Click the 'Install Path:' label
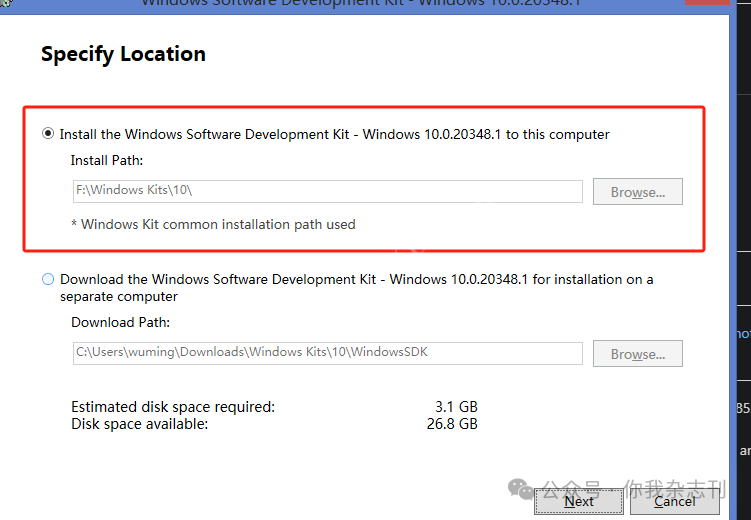Image resolution: width=751 pixels, height=520 pixels. pyautogui.click(x=107, y=160)
